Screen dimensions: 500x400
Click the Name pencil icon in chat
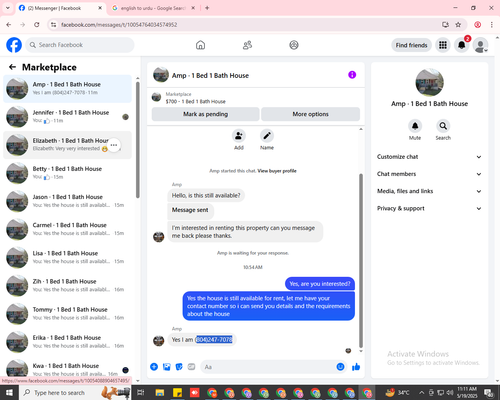pos(267,136)
